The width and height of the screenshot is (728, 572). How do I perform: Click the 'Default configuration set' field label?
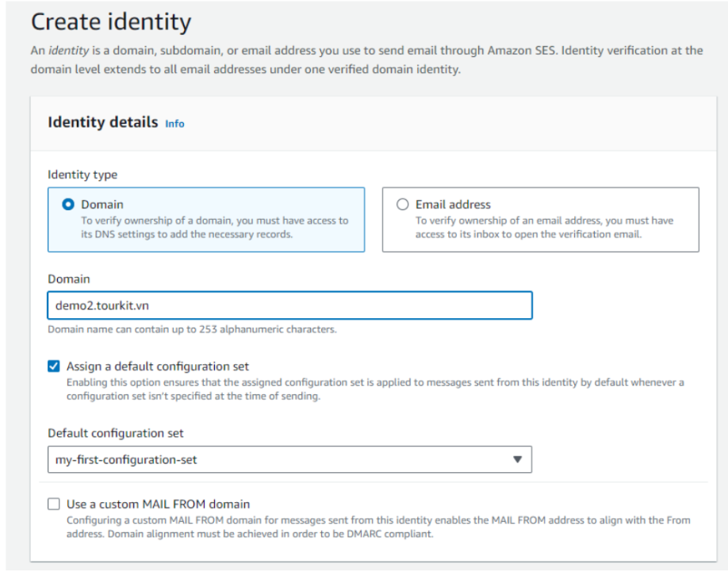(x=116, y=433)
